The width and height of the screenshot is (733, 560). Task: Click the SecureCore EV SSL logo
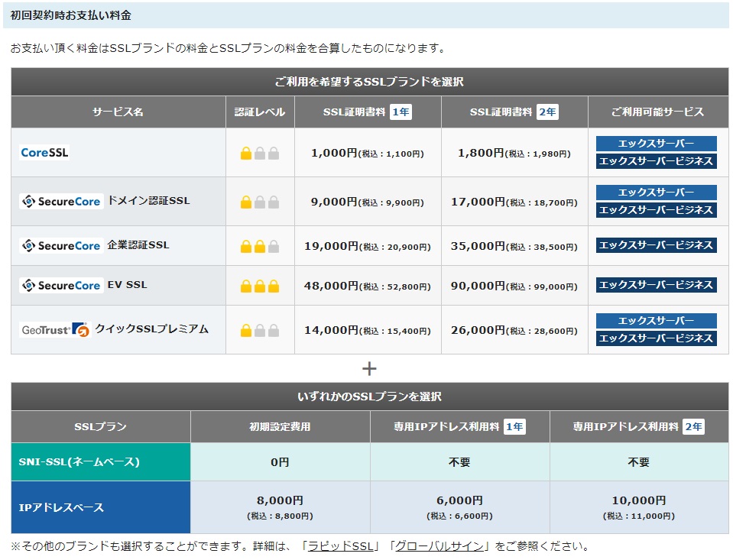click(x=61, y=285)
